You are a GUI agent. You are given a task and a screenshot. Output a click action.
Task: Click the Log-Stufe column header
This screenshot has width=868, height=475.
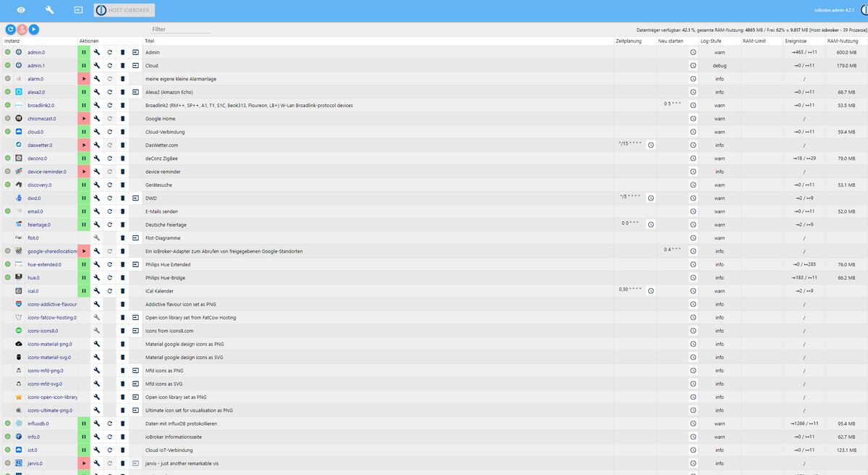(x=711, y=41)
